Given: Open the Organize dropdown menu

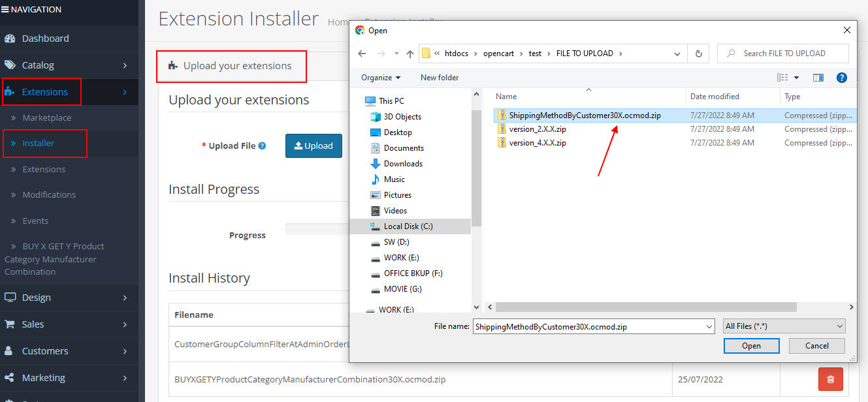Looking at the screenshot, I should pyautogui.click(x=381, y=78).
